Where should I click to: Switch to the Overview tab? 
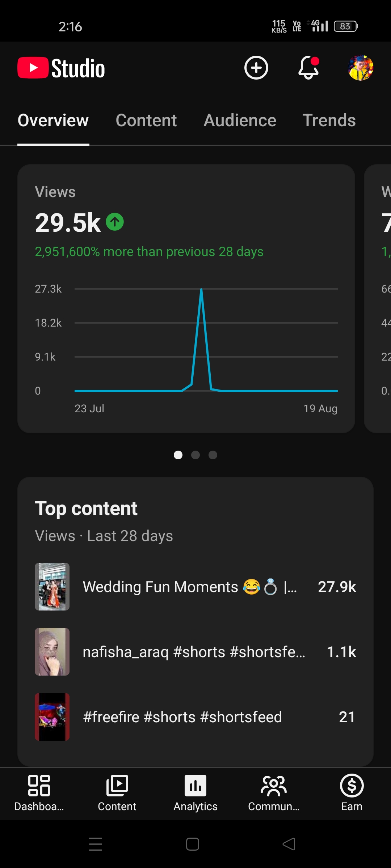tap(53, 120)
